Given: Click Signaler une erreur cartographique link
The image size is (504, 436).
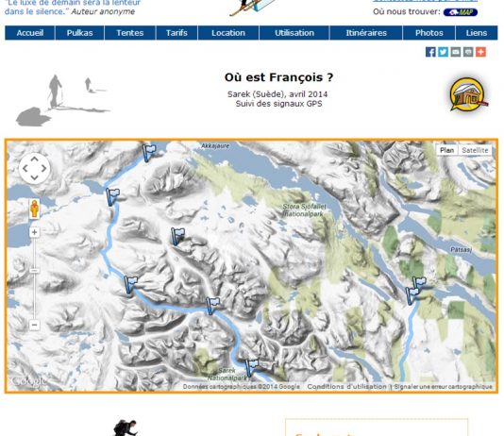Looking at the screenshot, I should click(x=443, y=387).
